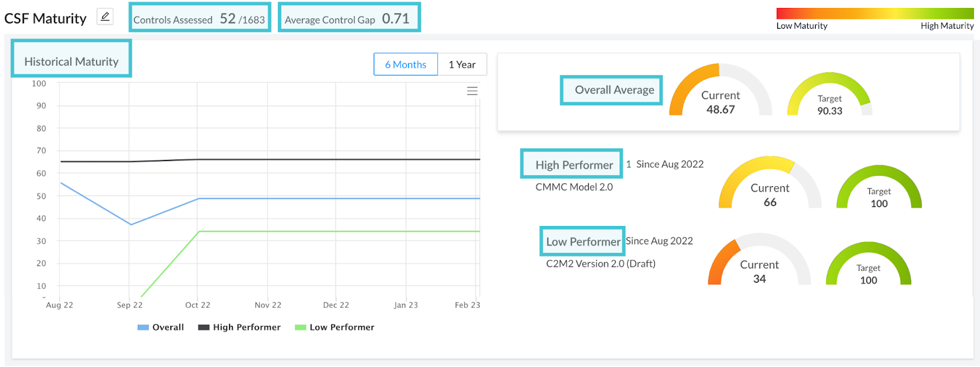Select the Historical Maturity heading
This screenshot has width=980, height=367.
[x=71, y=61]
